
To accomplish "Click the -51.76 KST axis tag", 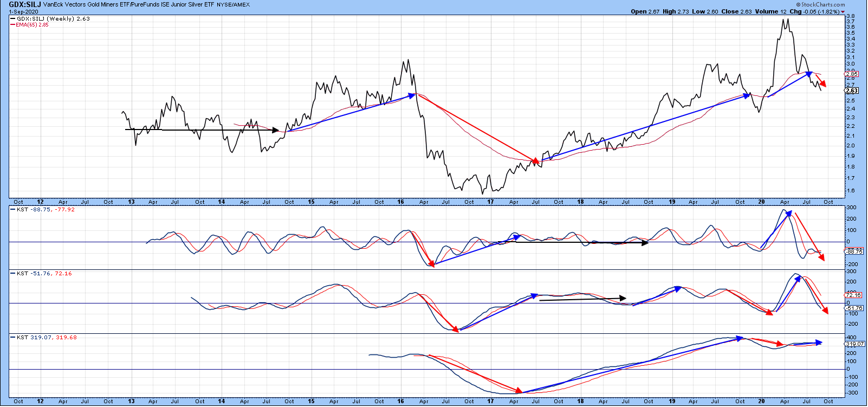I will pyautogui.click(x=854, y=308).
